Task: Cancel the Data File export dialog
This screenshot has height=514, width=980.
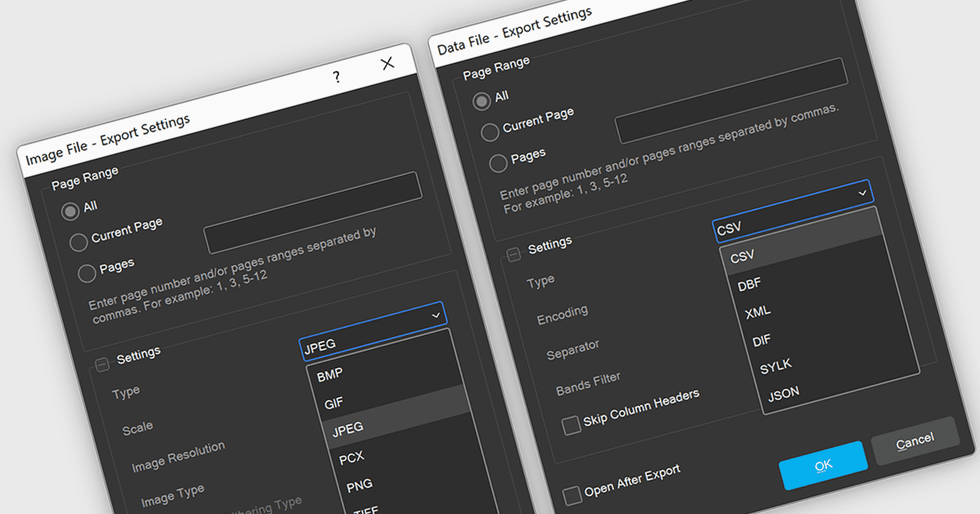Action: (915, 441)
